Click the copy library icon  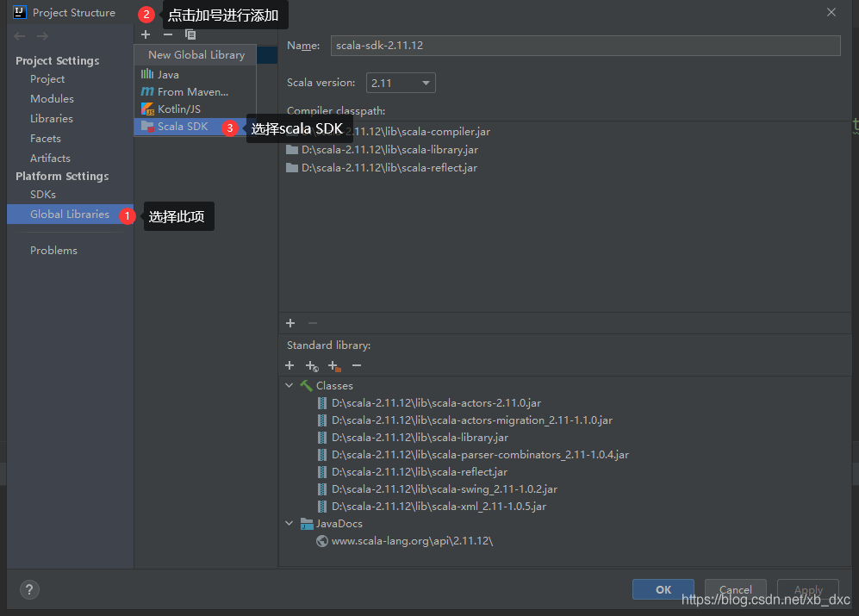click(190, 34)
